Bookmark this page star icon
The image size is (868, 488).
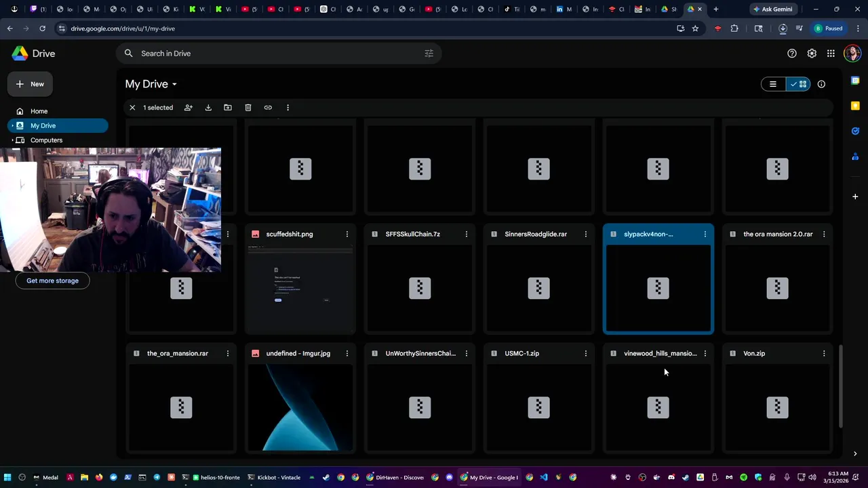coord(695,28)
